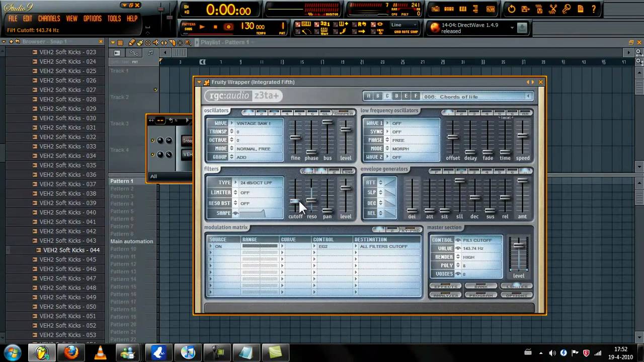Click the news panel globe icon

click(x=435, y=28)
